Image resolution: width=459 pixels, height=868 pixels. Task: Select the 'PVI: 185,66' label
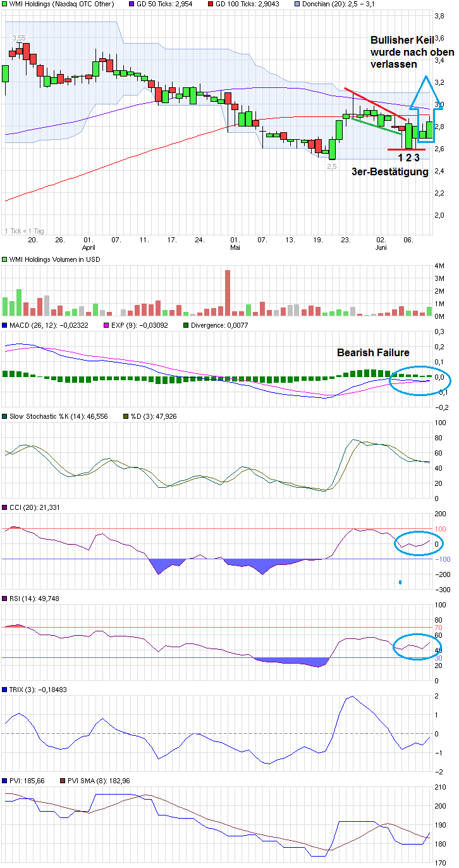click(27, 781)
